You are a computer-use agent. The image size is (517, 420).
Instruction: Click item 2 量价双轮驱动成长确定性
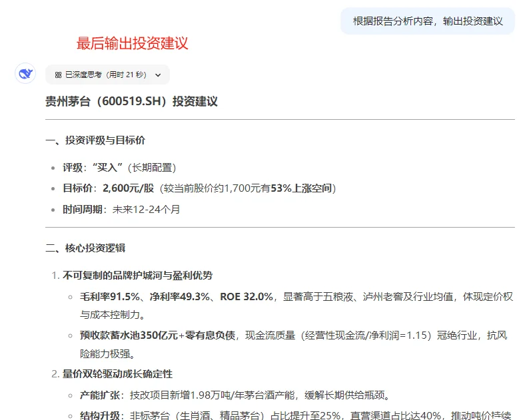tap(117, 374)
